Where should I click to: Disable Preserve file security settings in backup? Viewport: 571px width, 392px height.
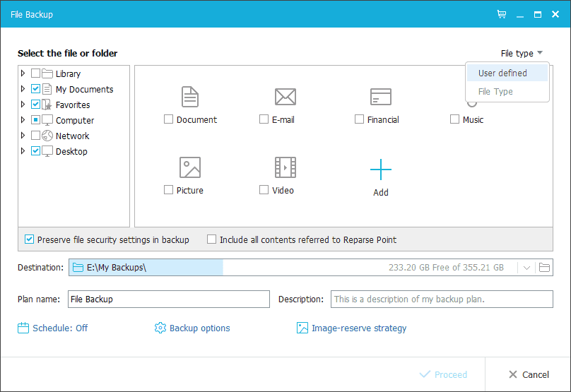tap(29, 239)
